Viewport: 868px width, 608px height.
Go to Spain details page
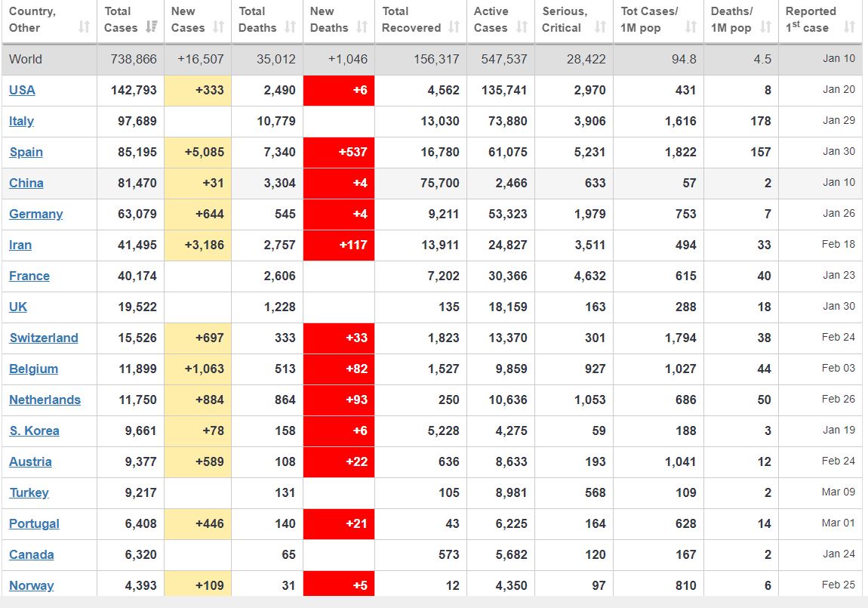[x=26, y=152]
